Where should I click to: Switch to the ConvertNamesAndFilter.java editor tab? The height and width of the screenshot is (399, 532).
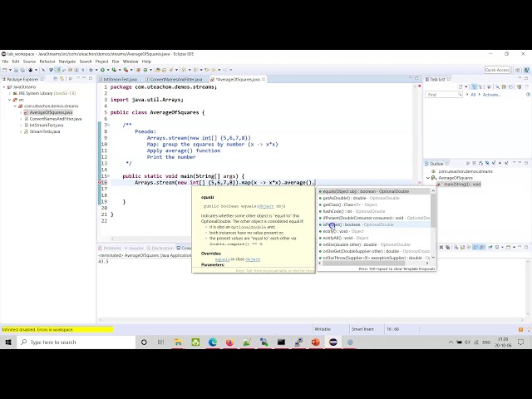(175, 79)
